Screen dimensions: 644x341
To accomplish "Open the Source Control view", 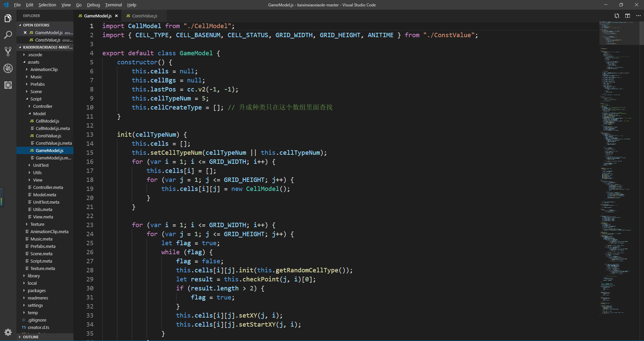I will click(x=8, y=52).
